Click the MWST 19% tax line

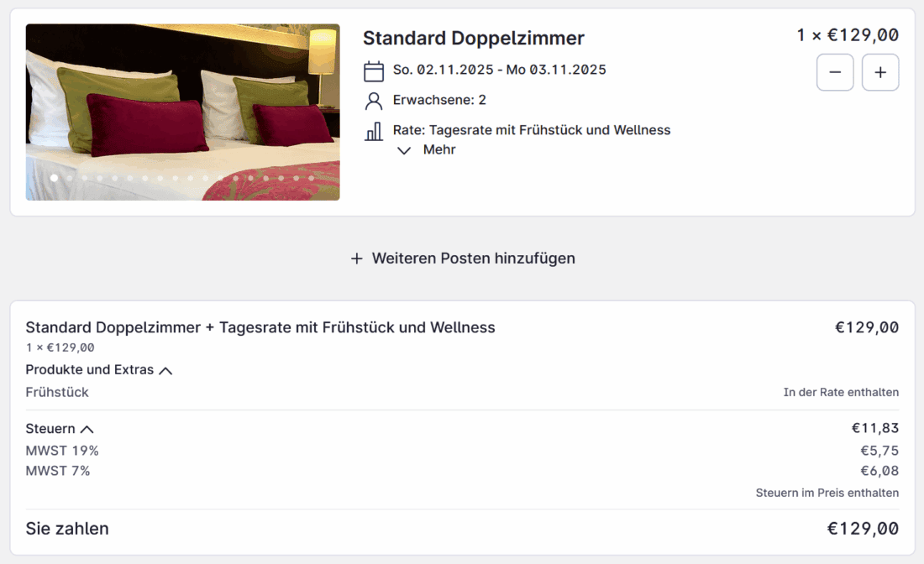[62, 451]
